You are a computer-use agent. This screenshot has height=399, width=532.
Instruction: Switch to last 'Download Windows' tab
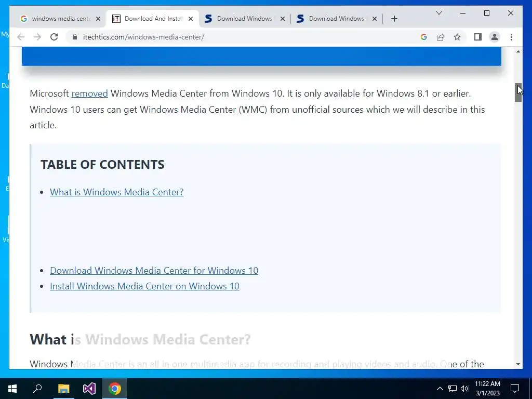click(336, 19)
